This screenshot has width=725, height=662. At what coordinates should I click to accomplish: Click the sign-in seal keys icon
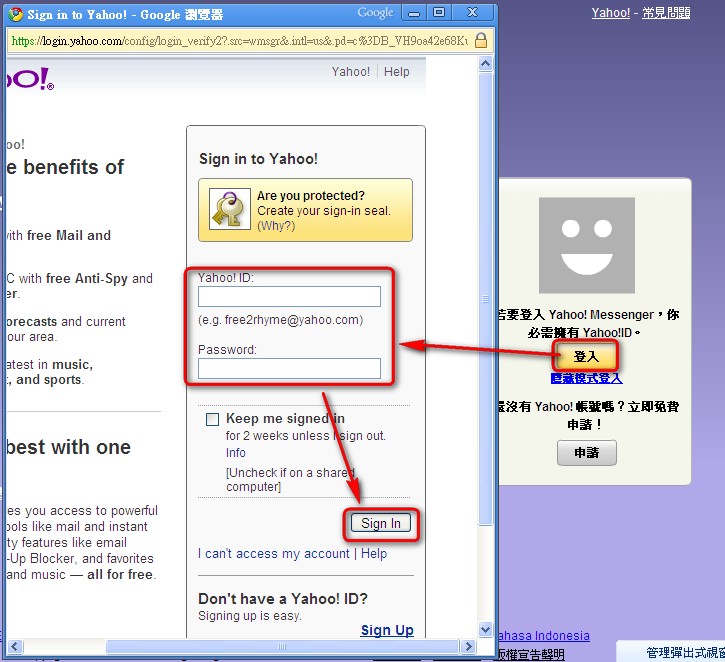(230, 209)
